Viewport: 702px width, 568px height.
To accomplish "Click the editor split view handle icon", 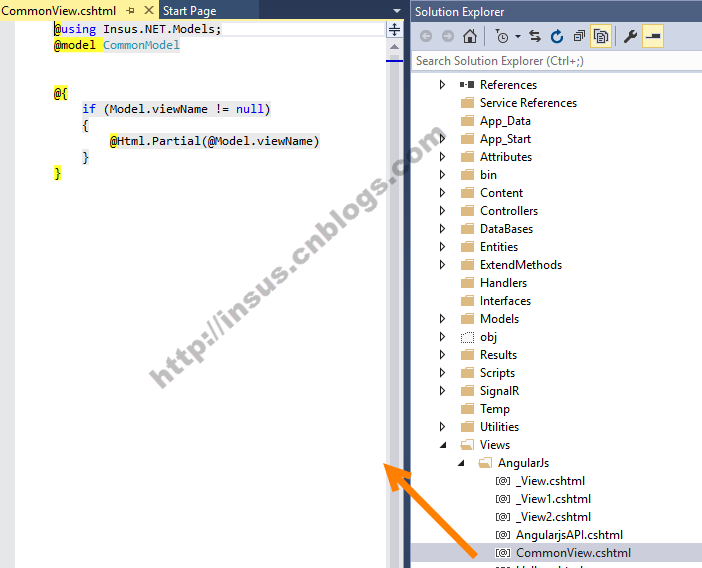I will point(394,30).
